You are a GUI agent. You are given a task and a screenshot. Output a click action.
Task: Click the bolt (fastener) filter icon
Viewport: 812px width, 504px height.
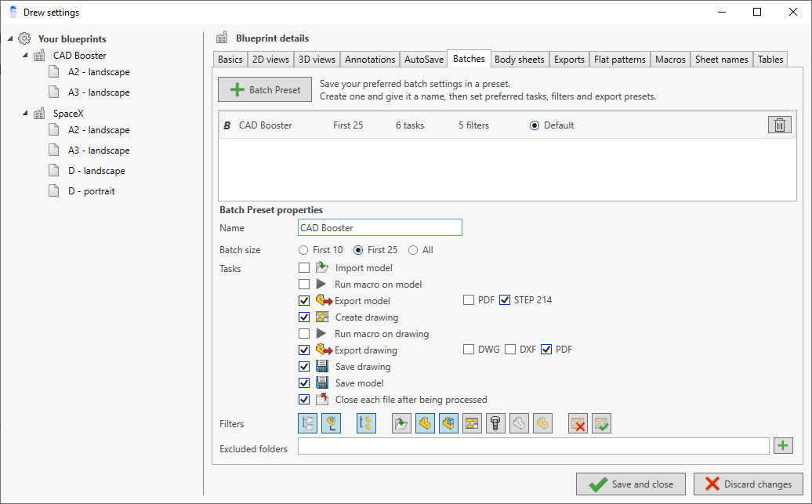pyautogui.click(x=495, y=424)
